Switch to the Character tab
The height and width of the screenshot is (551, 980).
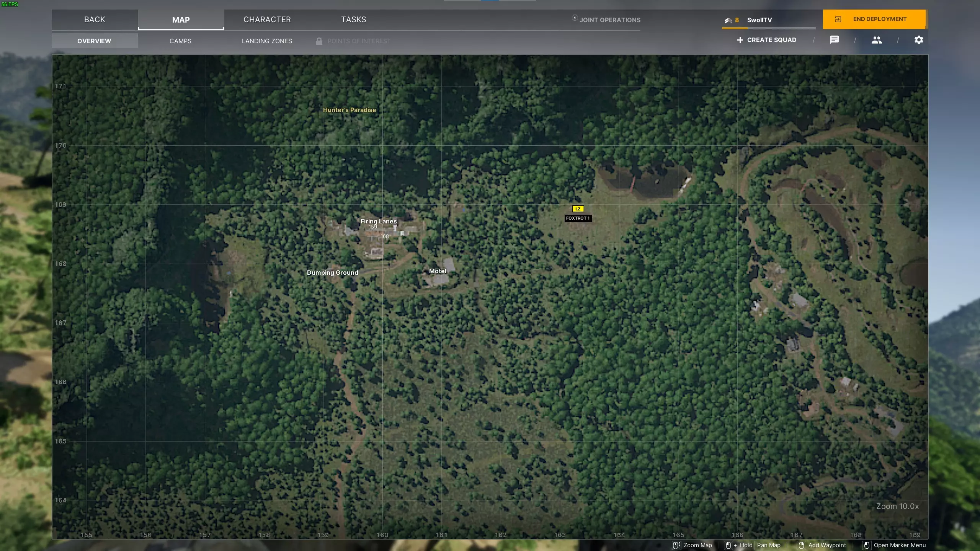[x=267, y=20]
